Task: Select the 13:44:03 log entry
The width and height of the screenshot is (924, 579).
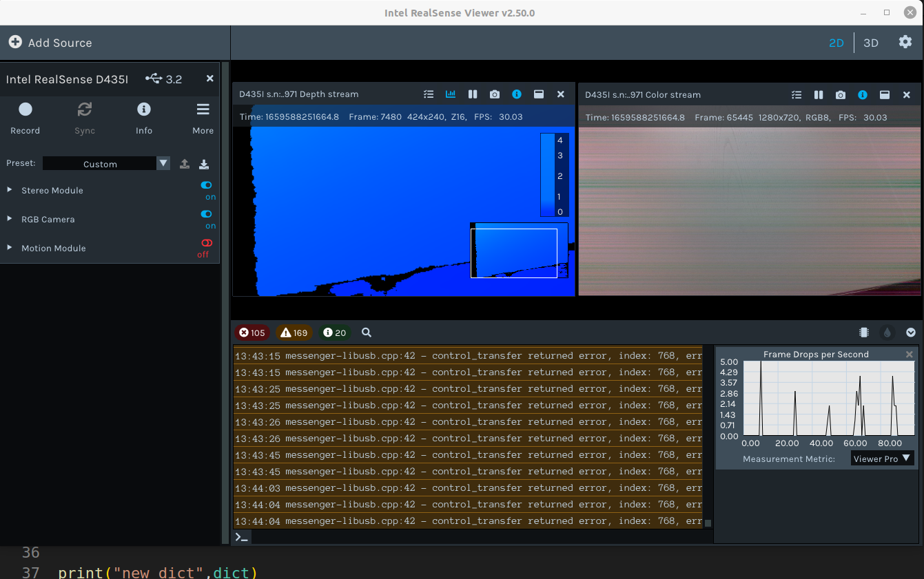Action: [468, 488]
